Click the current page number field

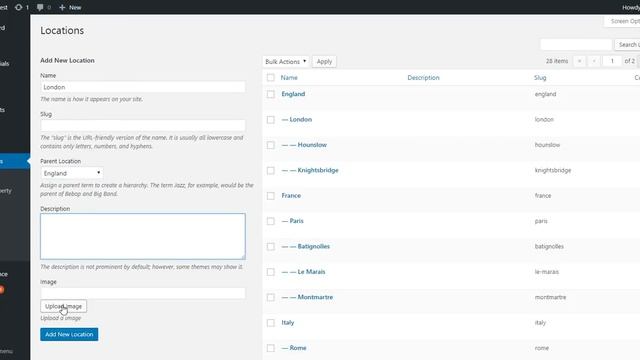click(x=612, y=61)
